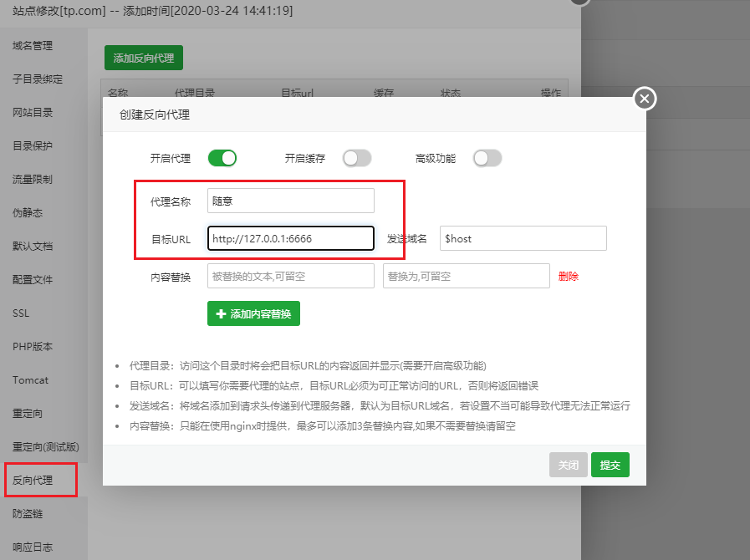This screenshot has height=560, width=750.
Task: Click the 替换为 input field
Action: click(x=467, y=276)
